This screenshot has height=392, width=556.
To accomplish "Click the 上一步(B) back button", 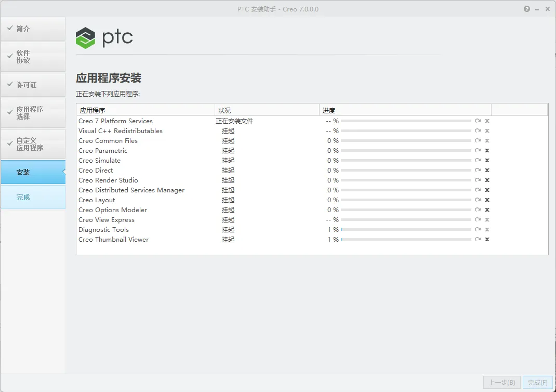I will (502, 383).
